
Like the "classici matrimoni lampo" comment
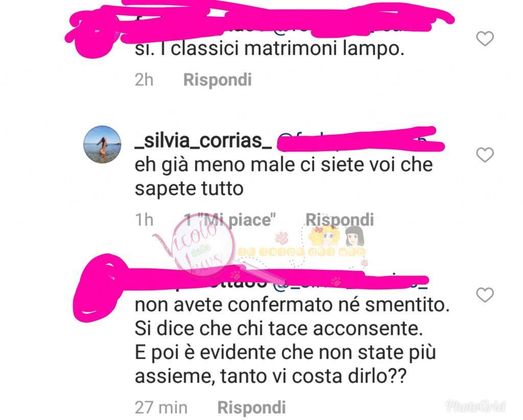click(485, 39)
